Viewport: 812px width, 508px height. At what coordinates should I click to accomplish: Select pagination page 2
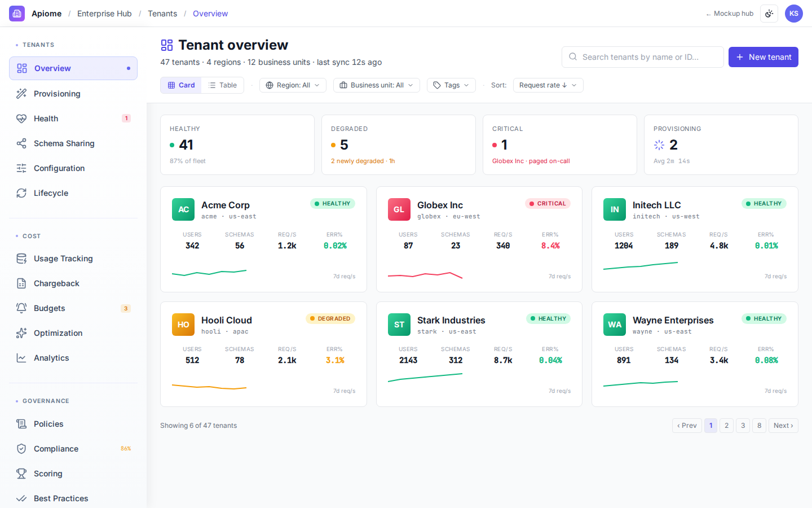pos(726,426)
